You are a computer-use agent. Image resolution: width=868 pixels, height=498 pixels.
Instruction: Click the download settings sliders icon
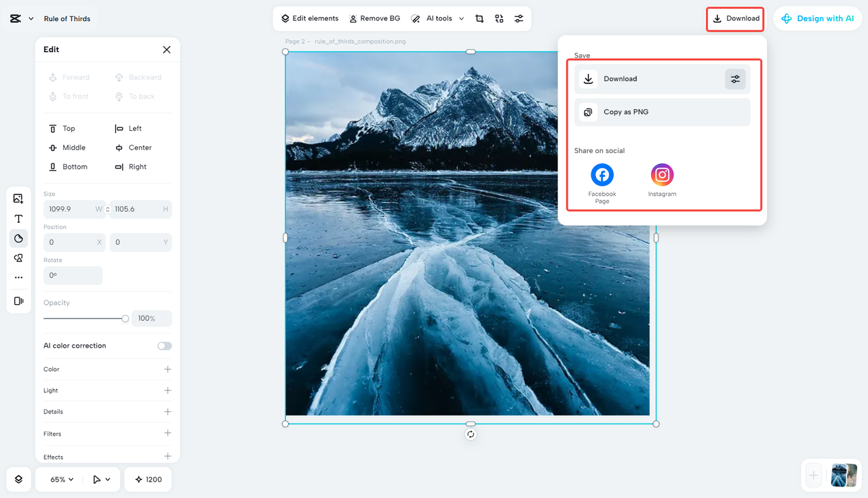[735, 79]
